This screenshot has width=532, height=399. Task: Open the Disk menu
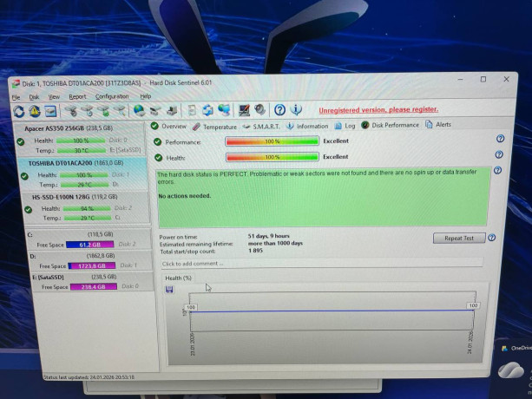click(x=34, y=97)
